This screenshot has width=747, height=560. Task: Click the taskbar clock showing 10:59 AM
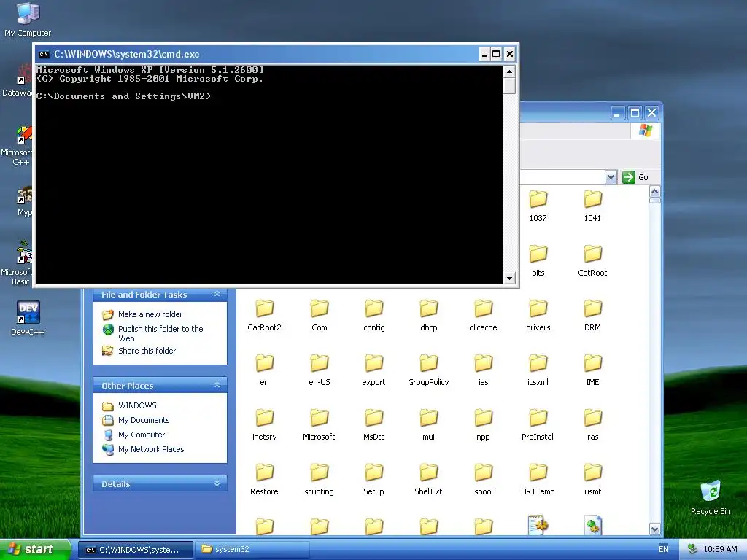tap(720, 550)
